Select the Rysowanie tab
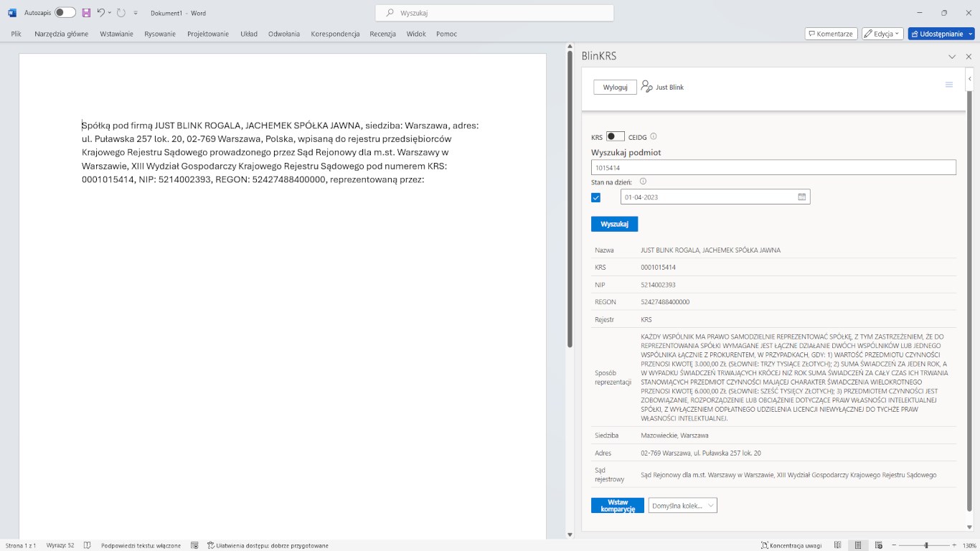The image size is (980, 551). [160, 34]
